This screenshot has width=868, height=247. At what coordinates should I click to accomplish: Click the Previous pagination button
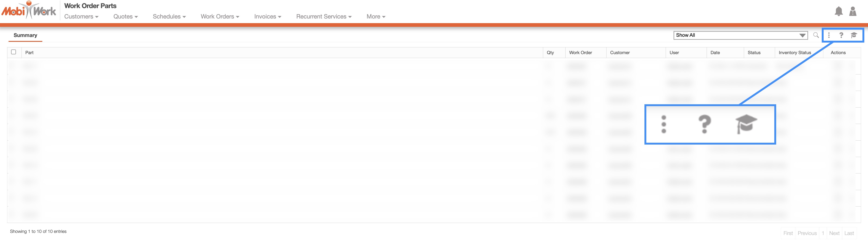pos(807,233)
